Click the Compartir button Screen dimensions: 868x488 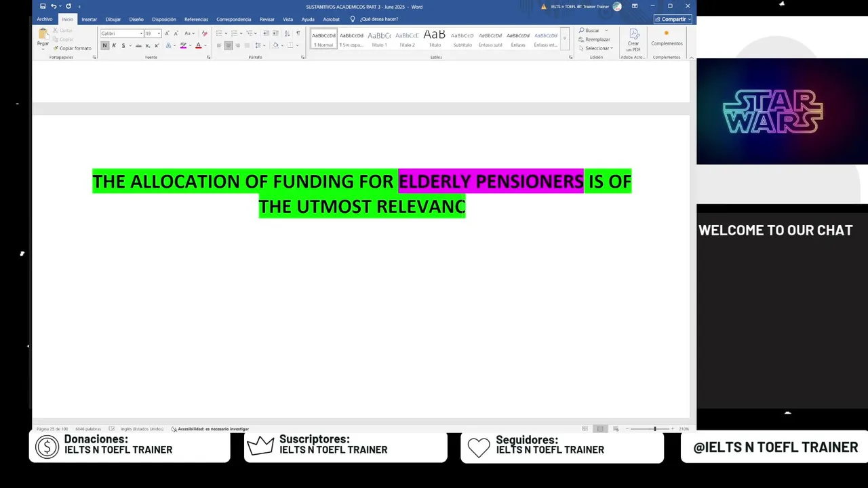673,19
